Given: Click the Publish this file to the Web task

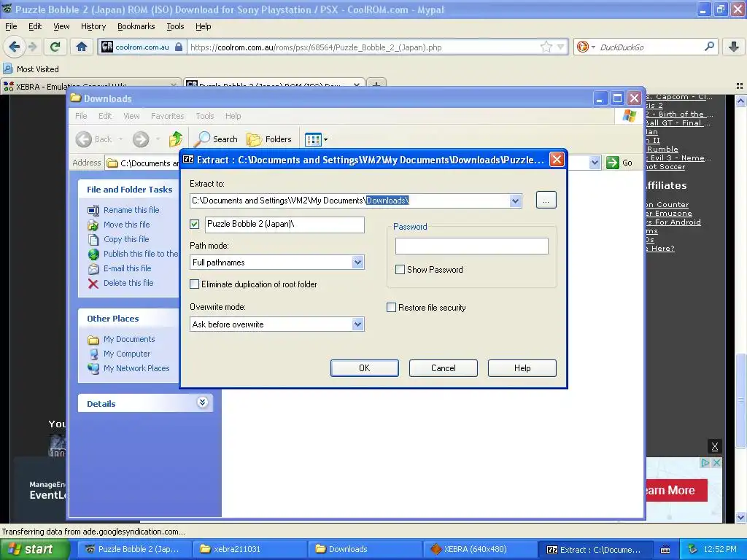Looking at the screenshot, I should (141, 254).
